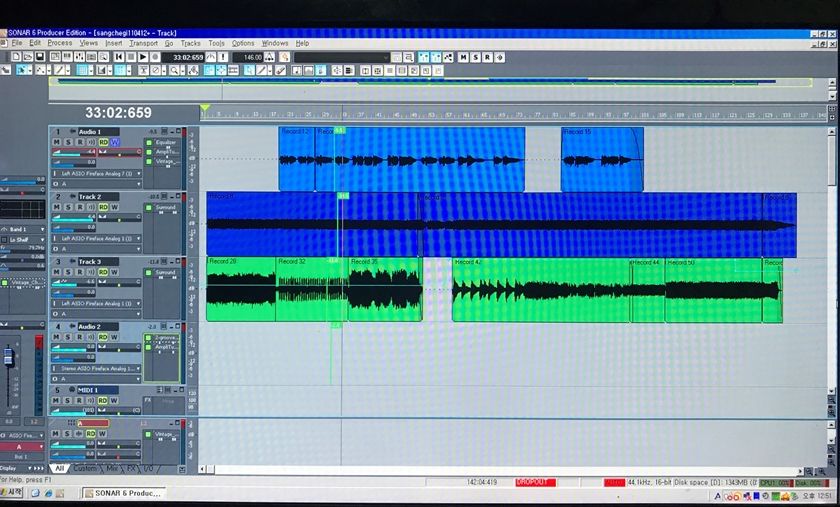Save the project with the floppy disk icon

click(x=40, y=57)
